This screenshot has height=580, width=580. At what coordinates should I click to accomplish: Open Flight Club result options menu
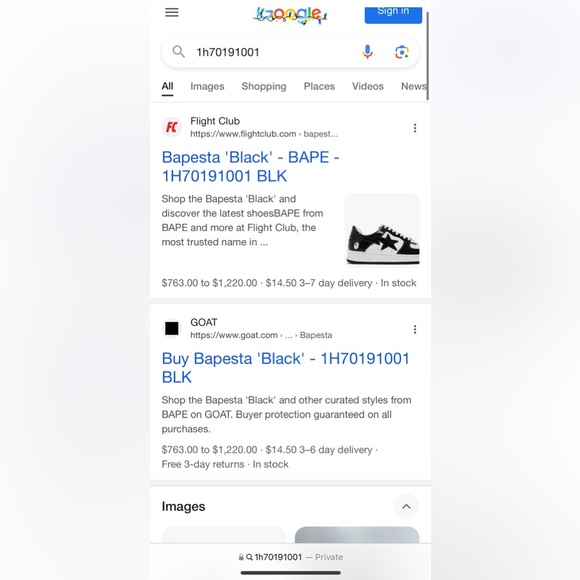[x=415, y=128]
